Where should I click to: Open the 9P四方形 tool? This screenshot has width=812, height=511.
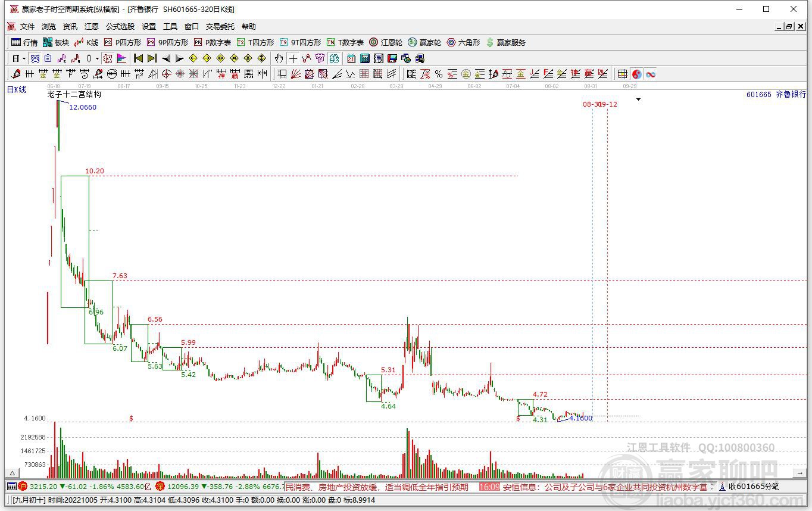coord(167,42)
